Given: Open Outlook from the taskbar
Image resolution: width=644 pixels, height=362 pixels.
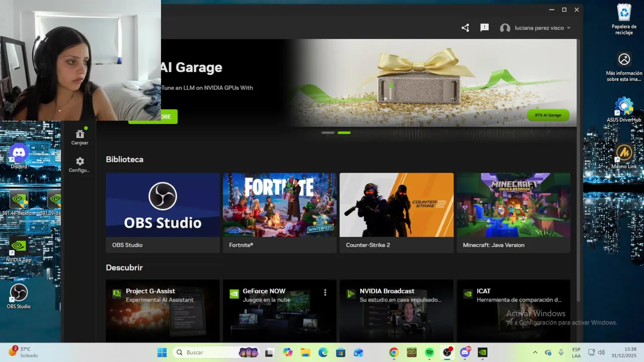Looking at the screenshot, I should pos(358,352).
